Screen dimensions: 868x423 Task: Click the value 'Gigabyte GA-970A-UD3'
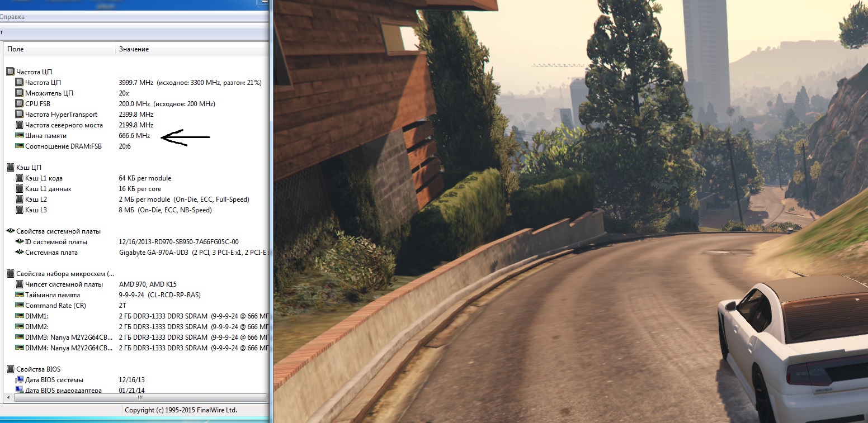click(154, 253)
